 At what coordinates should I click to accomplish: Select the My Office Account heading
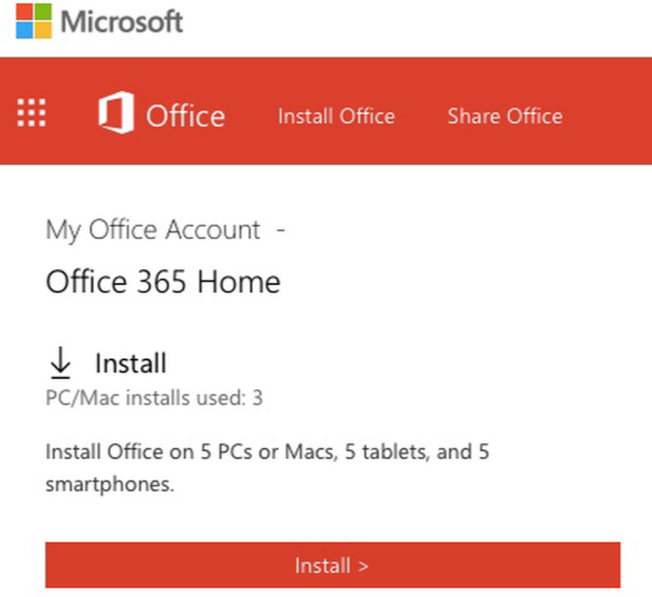153,230
